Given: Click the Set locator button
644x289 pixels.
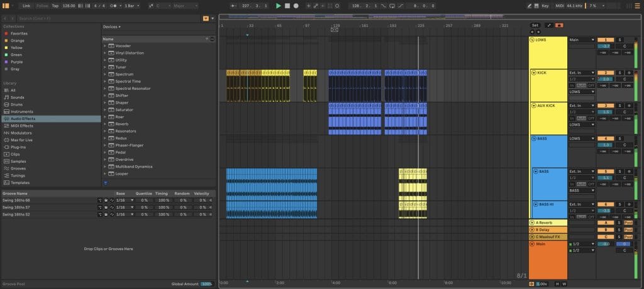Looking at the screenshot, I should (x=535, y=25).
